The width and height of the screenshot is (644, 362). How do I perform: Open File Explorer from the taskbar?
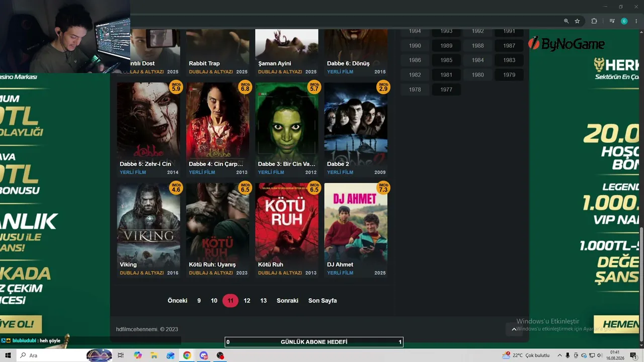point(154,355)
